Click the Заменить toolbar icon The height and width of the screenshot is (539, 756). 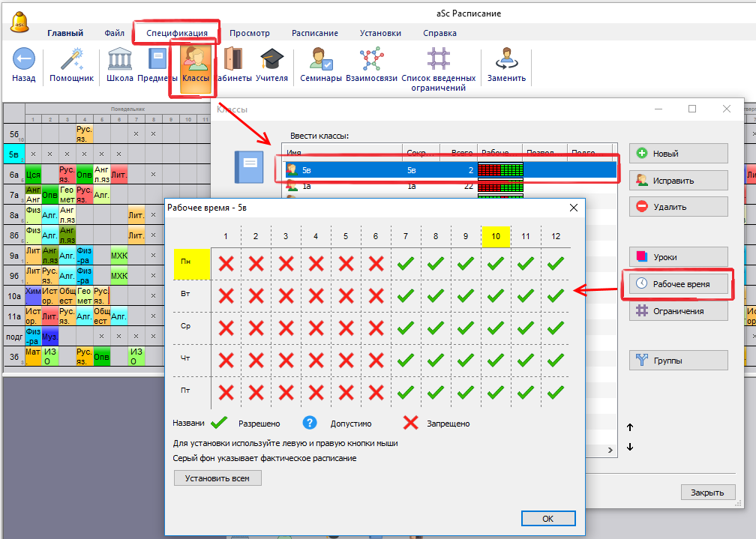pyautogui.click(x=506, y=59)
